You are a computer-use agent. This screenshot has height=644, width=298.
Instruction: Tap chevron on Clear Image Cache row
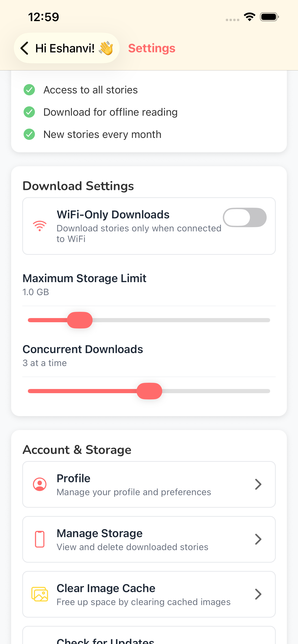coord(258,594)
